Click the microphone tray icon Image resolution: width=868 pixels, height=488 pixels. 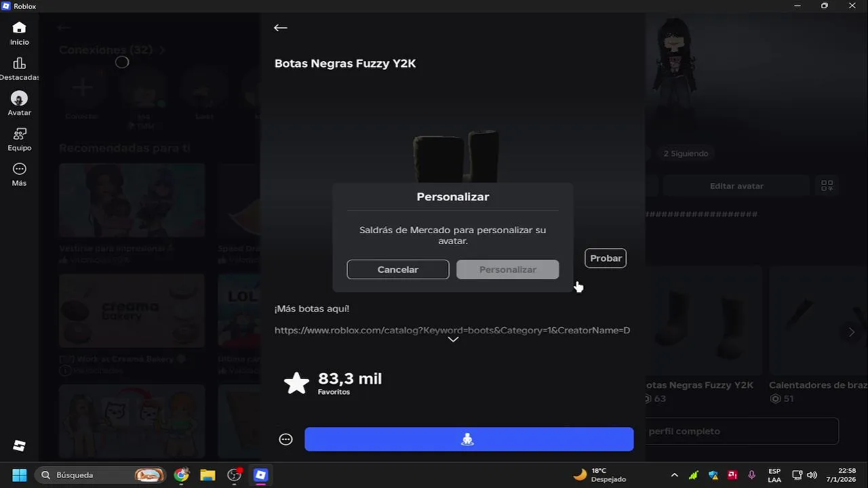(751, 475)
